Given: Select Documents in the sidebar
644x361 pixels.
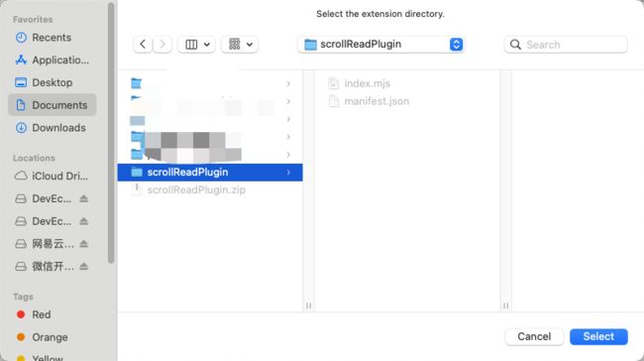Looking at the screenshot, I should 53,105.
